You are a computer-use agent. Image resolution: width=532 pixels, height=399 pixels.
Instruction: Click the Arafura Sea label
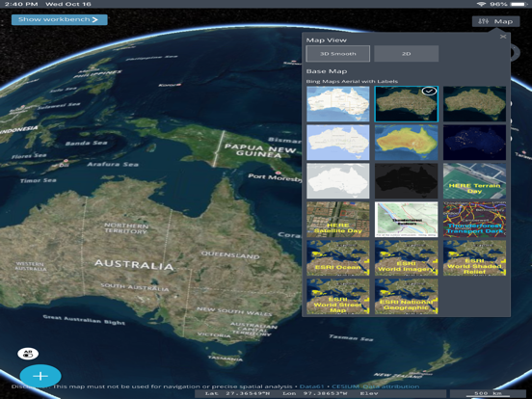tap(113, 164)
